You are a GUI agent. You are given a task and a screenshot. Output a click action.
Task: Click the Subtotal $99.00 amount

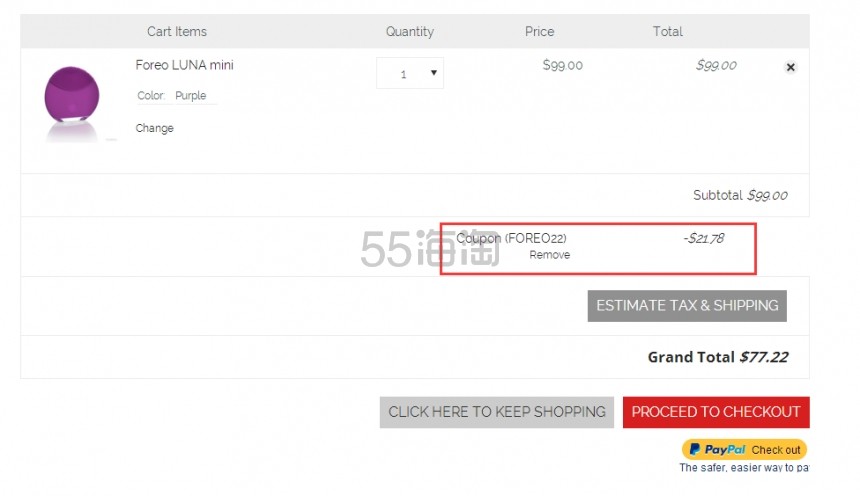[x=767, y=195]
